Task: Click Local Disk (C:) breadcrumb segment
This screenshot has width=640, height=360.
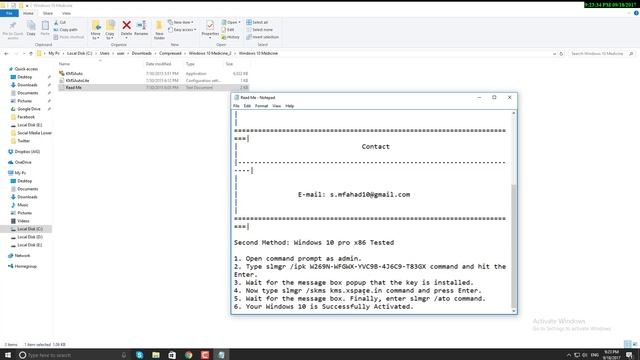Action: (x=79, y=53)
